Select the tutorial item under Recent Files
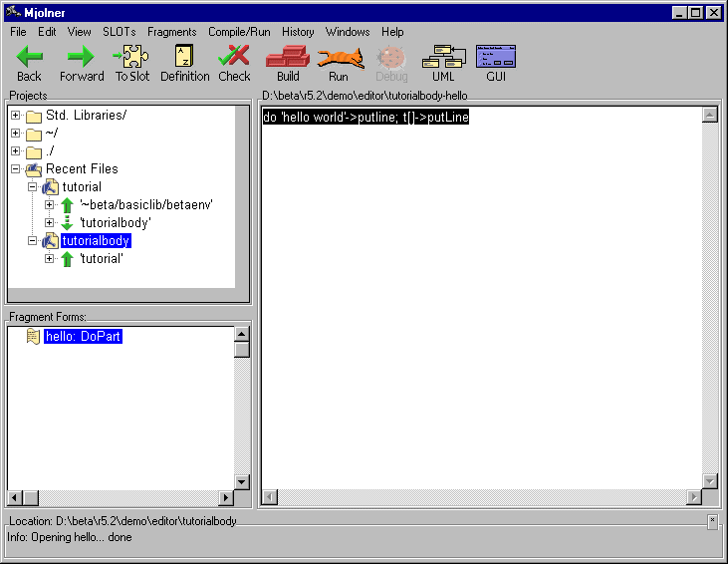The image size is (728, 564). 81,187
